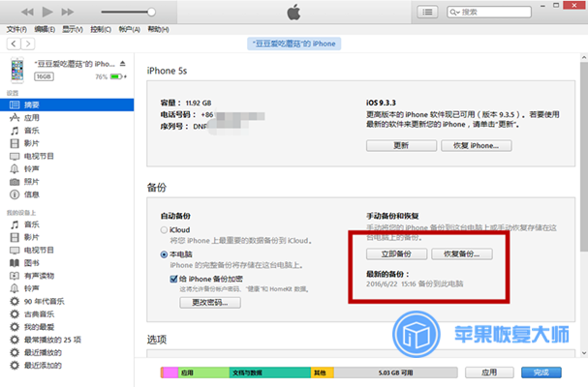The image size is (588, 387).
Task: Click the iPhone device tab at top
Action: (294, 44)
